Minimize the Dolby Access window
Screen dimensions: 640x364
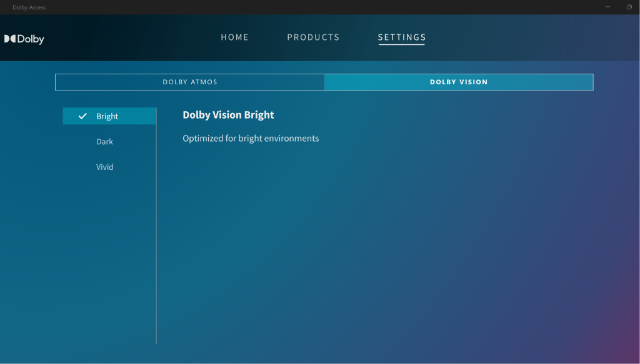pyautogui.click(x=607, y=7)
